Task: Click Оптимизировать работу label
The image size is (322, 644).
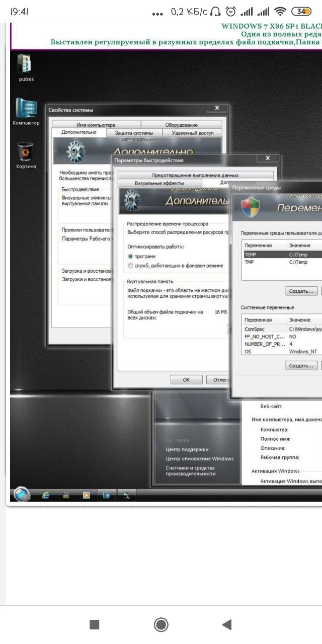Action: (x=155, y=247)
